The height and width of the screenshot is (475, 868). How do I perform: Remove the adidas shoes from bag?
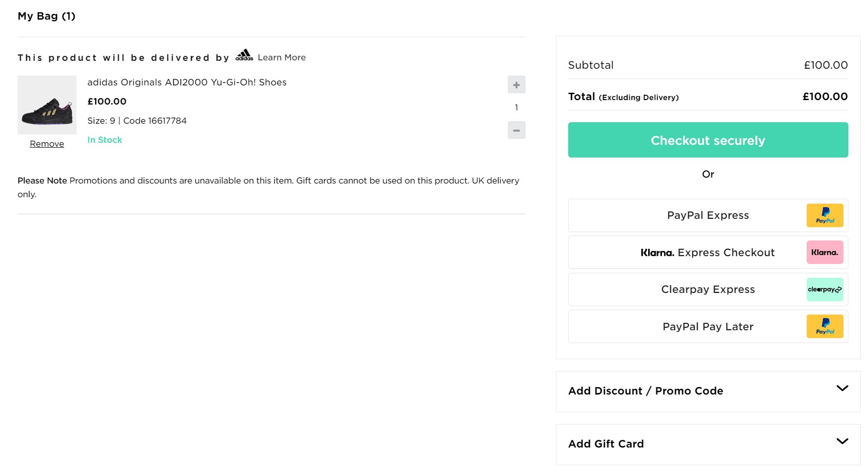tap(47, 144)
